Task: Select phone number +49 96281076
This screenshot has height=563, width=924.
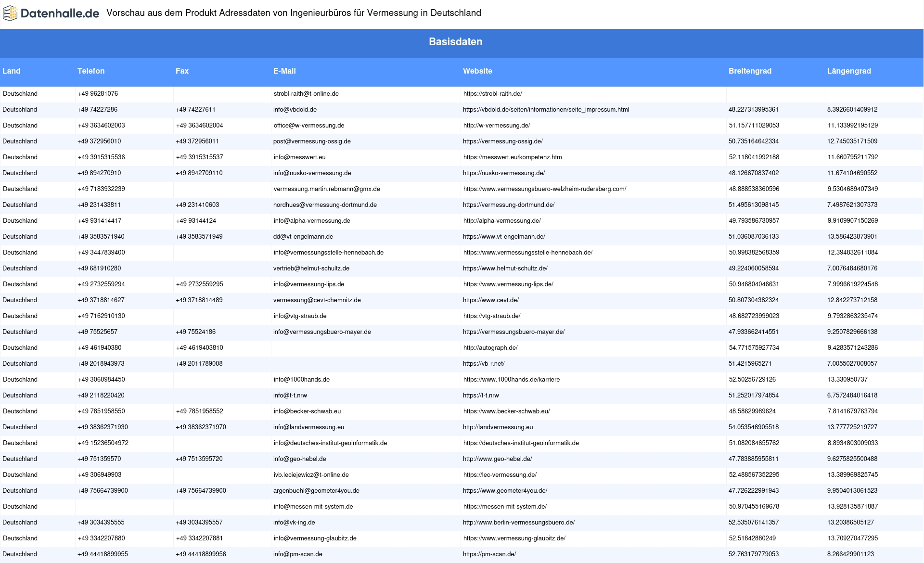Action: pos(98,94)
